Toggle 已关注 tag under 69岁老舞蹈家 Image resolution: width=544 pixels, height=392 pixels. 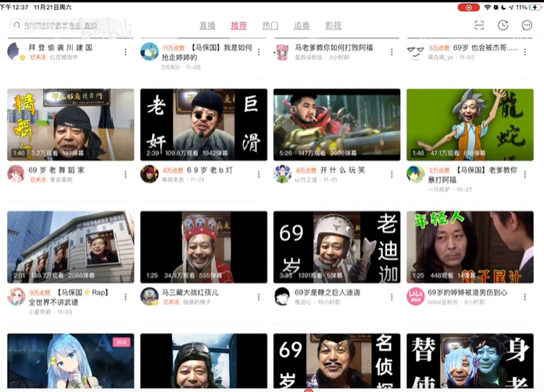[38, 180]
